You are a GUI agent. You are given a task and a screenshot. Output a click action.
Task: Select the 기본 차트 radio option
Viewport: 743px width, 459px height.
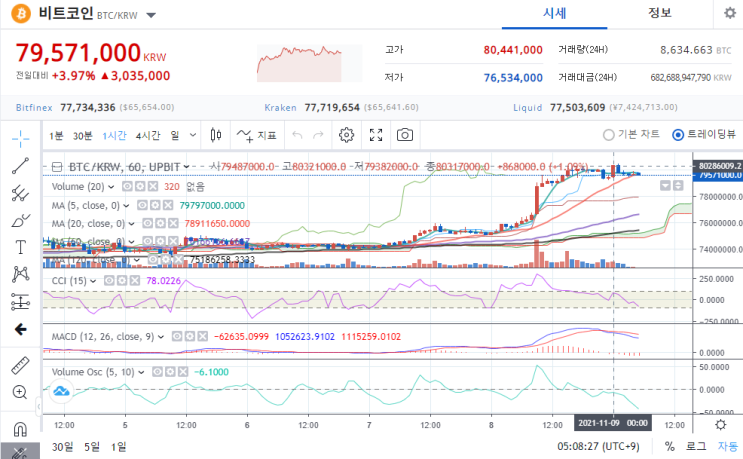tap(632, 135)
